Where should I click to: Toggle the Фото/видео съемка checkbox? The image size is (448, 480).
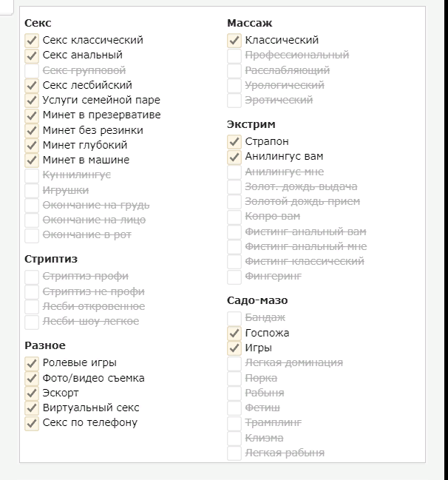pyautogui.click(x=32, y=378)
